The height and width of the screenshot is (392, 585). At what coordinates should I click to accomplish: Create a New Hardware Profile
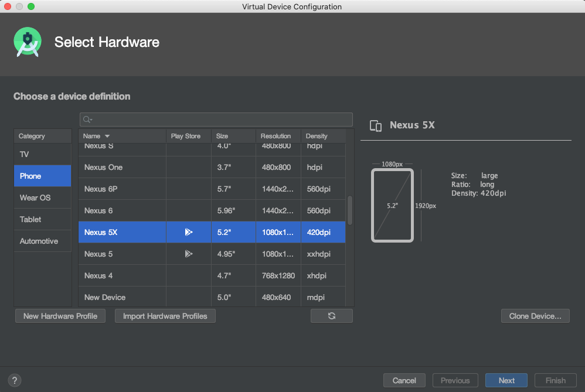click(60, 316)
